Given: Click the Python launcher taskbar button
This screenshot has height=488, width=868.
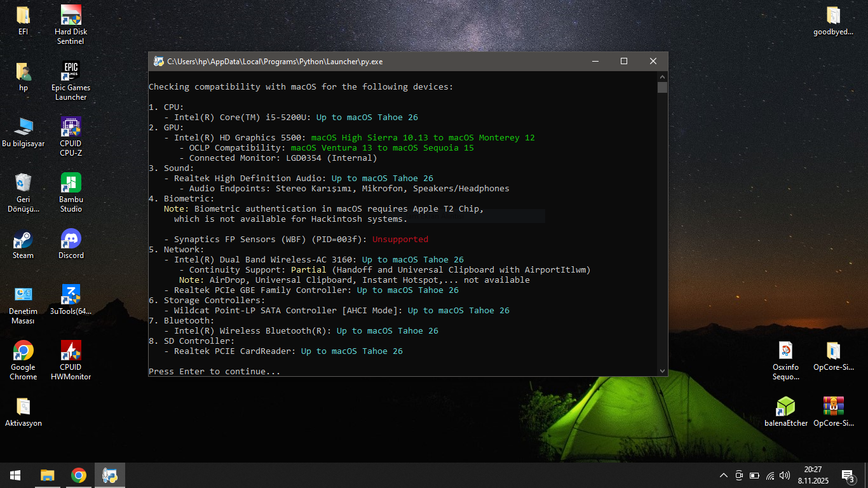Looking at the screenshot, I should 110,475.
